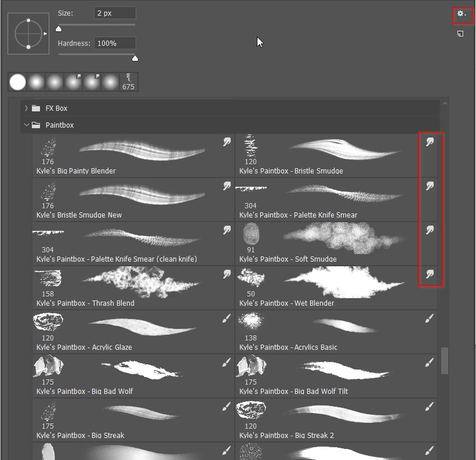Screen dimensions: 476x460
Task: Click smudge icon on Kyle's Big Painty Blender
Action: (x=227, y=142)
